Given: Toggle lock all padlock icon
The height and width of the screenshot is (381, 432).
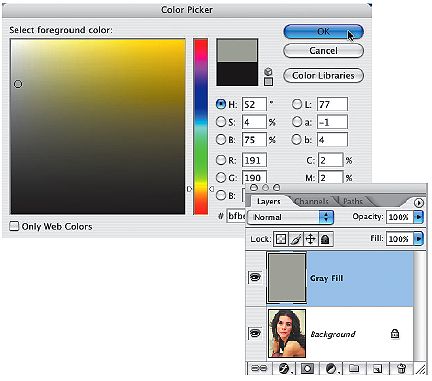Looking at the screenshot, I should [x=325, y=239].
